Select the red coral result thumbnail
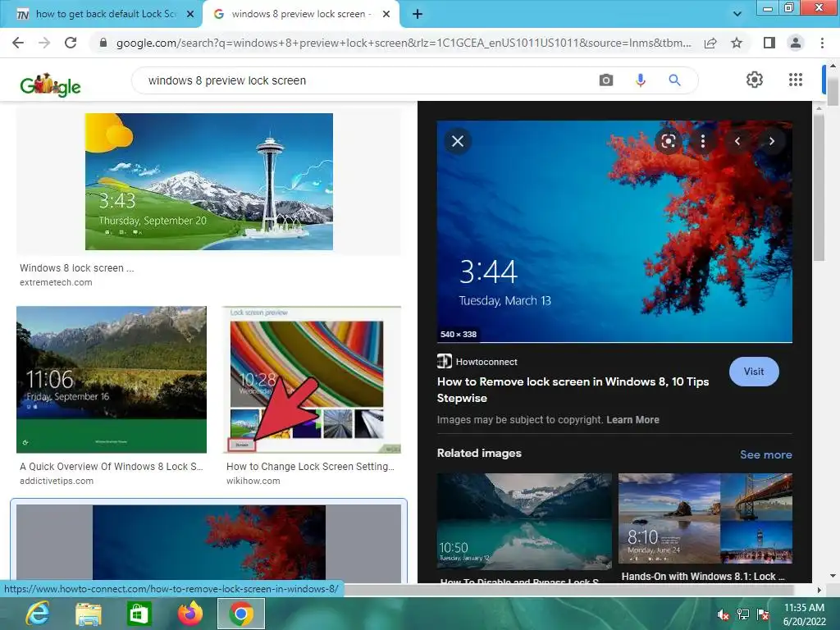This screenshot has height=630, width=840. click(209, 542)
